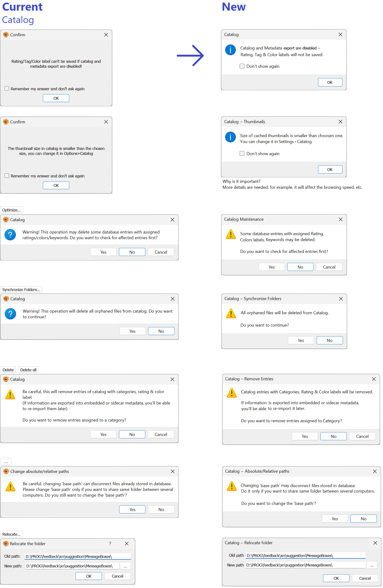Check Remember my answer in thumbnail size Confirm dialog

pos(7,176)
